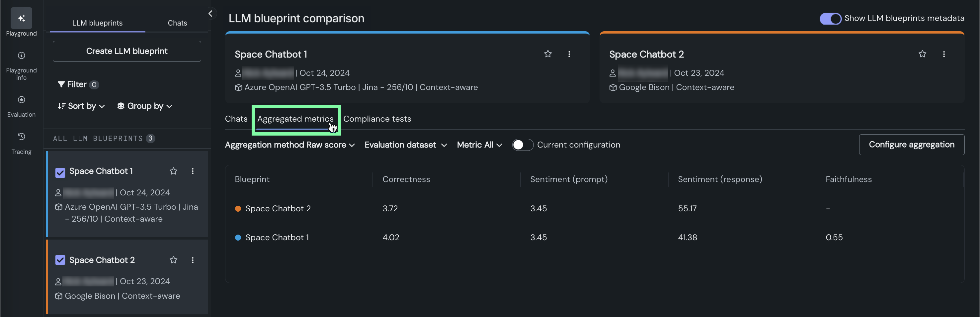Go to Evaluation icon in sidebar
Image resolution: width=980 pixels, height=317 pixels.
pyautogui.click(x=21, y=100)
